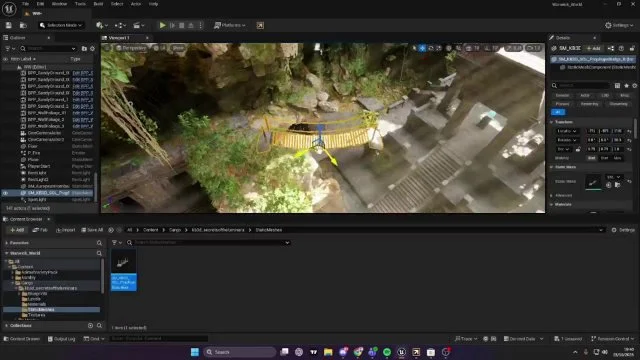The height and width of the screenshot is (360, 640).
Task: Open the Help menu
Action: [153, 4]
